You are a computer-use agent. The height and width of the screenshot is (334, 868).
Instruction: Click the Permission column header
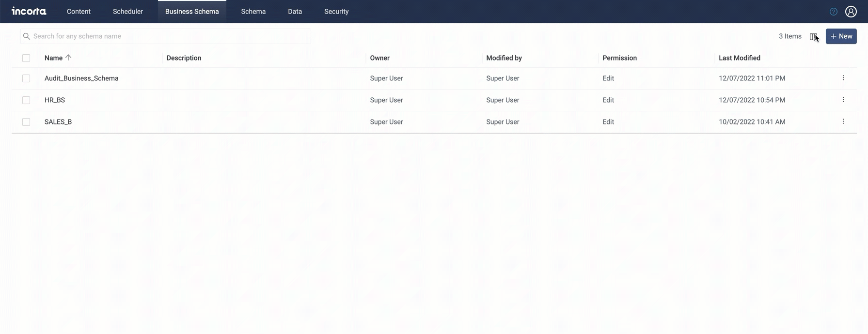[619, 58]
